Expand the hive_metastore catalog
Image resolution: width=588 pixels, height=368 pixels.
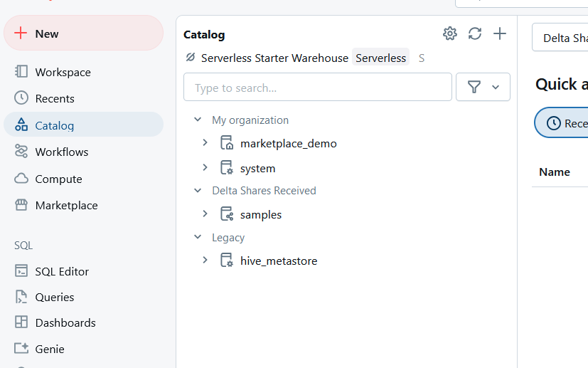[x=205, y=261]
